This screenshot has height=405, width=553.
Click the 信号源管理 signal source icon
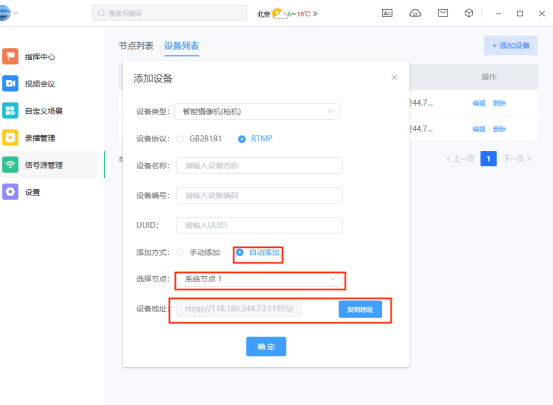coord(10,165)
